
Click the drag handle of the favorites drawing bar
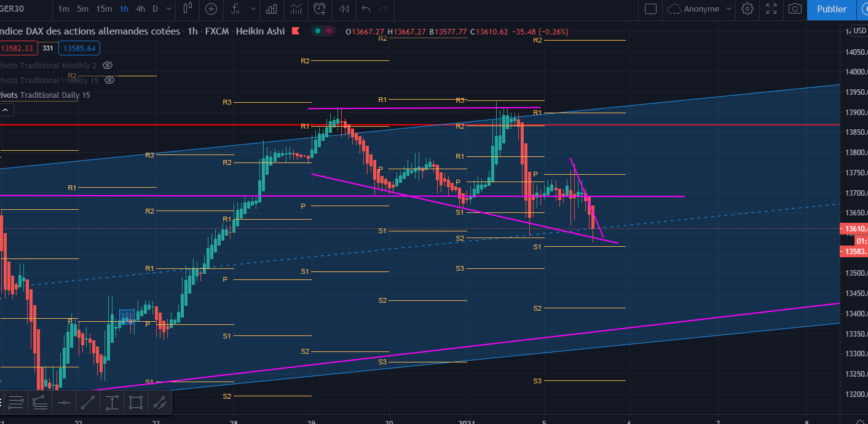coord(2,403)
